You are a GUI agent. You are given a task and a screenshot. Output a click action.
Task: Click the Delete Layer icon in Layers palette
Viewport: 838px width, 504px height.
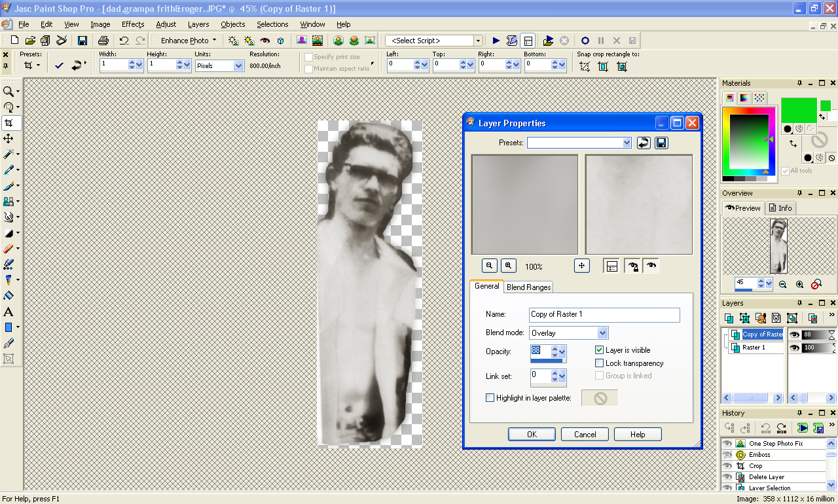coord(812,318)
